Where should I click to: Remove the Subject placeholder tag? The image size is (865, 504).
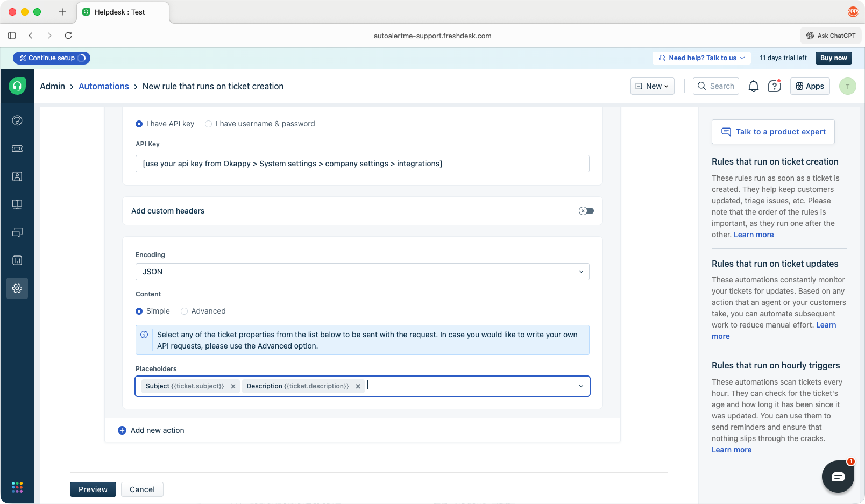pos(233,386)
